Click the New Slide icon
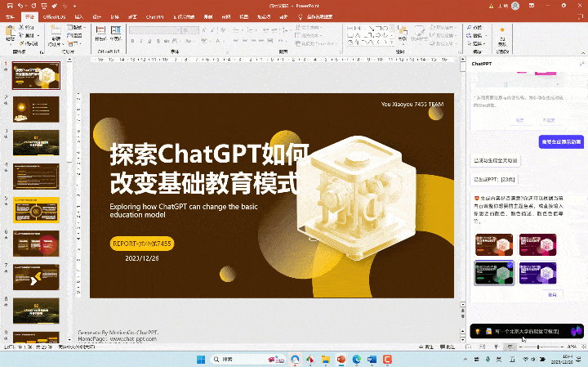Viewport: 588px width, 367px height. point(56,31)
